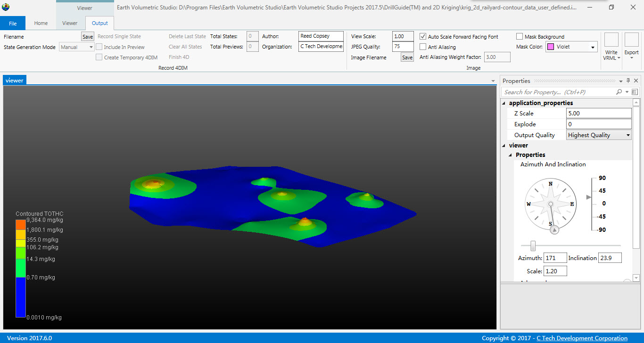Image resolution: width=644 pixels, height=343 pixels.
Task: Click the Inclination value field
Action: click(610, 258)
